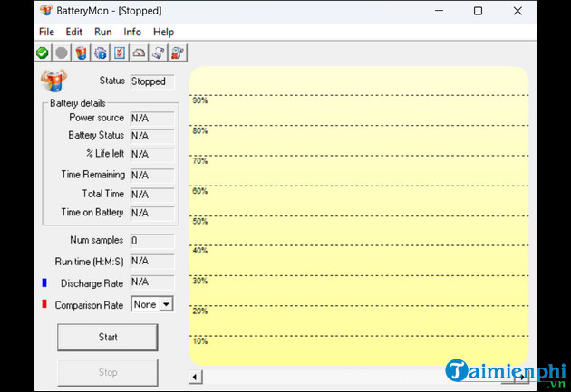The image size is (571, 392).
Task: Open the Help menu
Action: (x=163, y=32)
